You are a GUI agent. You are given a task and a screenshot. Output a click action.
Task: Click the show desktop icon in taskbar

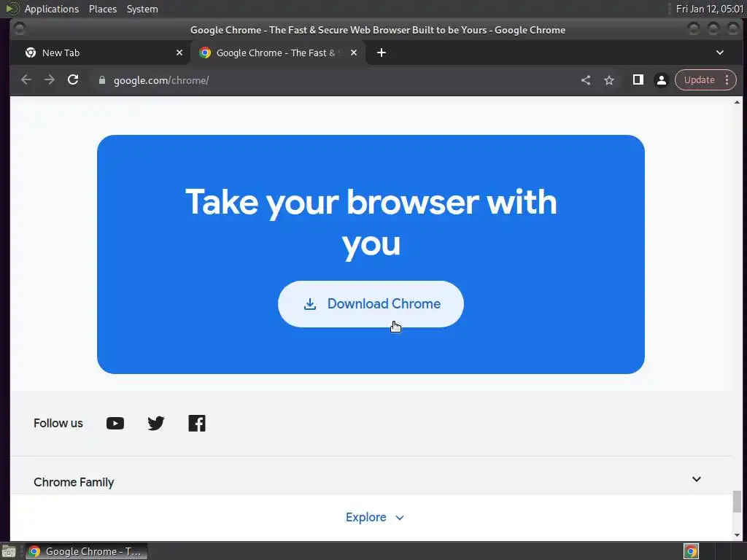pyautogui.click(x=9, y=552)
